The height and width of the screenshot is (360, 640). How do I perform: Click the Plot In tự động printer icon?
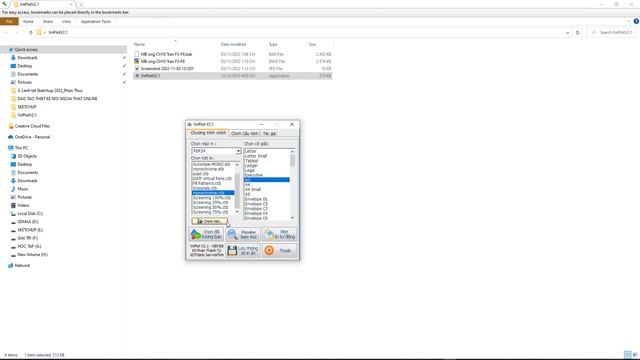tap(269, 234)
